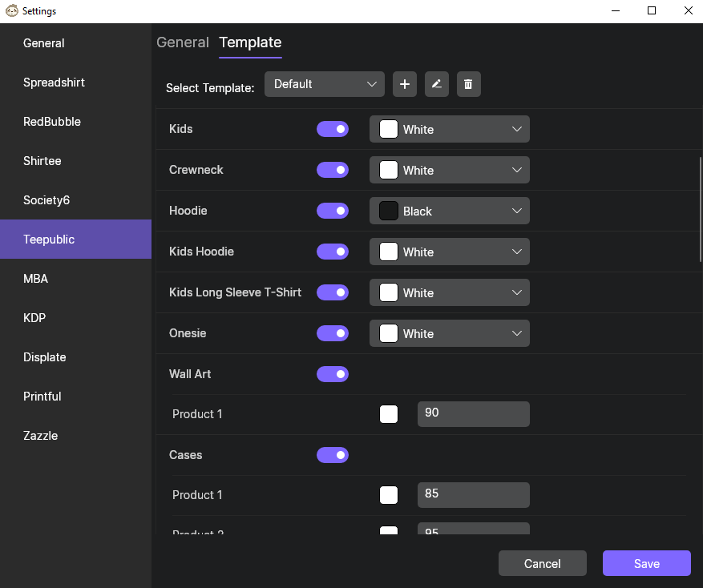This screenshot has width=703, height=588.
Task: Open the Hoodie color dropdown showing Black
Action: click(449, 211)
